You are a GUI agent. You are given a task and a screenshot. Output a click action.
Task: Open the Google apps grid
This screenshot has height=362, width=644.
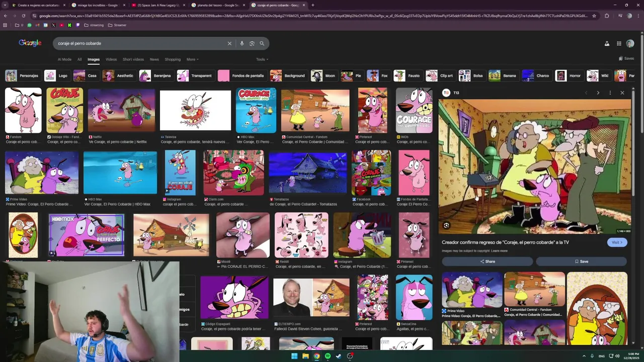coord(619,44)
